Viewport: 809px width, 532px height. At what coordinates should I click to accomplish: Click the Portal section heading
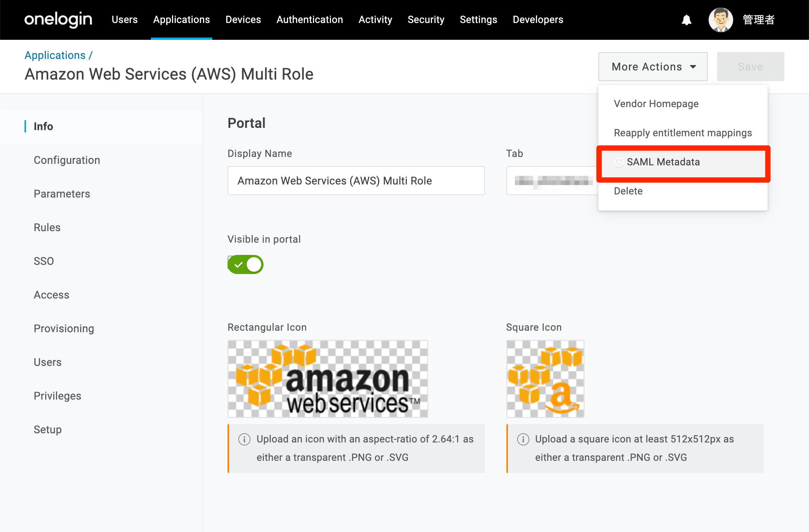click(x=247, y=123)
